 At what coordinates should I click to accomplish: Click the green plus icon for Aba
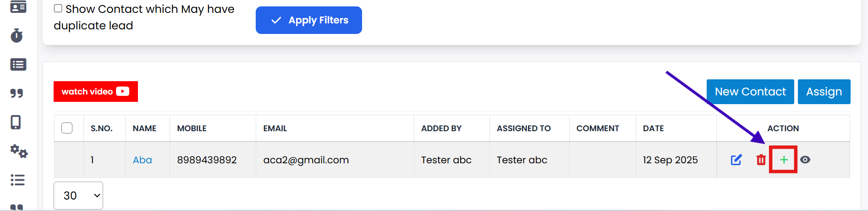click(x=784, y=160)
